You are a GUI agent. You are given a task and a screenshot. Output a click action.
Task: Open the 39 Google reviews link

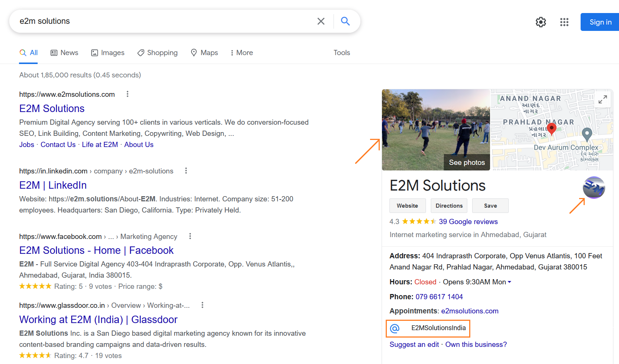click(x=468, y=221)
